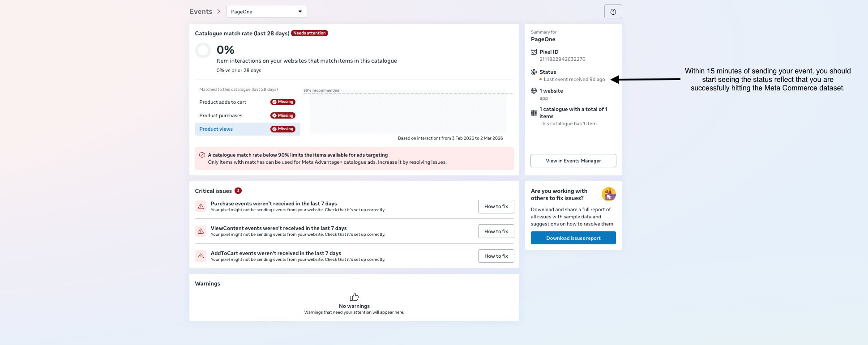Image resolution: width=868 pixels, height=345 pixels.
Task: Click the Events breadcrumb link
Action: pos(201,12)
